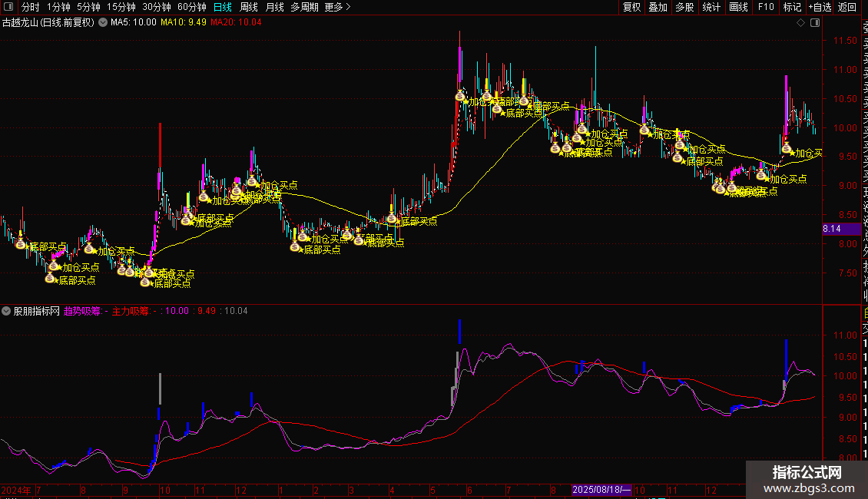Viewport: 868px width, 499px height.
Task: Open the 画线 drawing tools
Action: pos(738,7)
